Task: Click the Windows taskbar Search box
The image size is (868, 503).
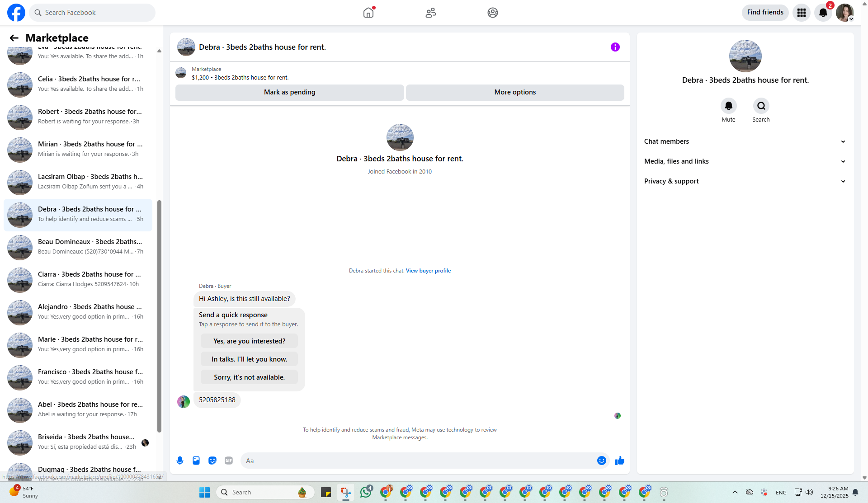Action: coord(265,492)
